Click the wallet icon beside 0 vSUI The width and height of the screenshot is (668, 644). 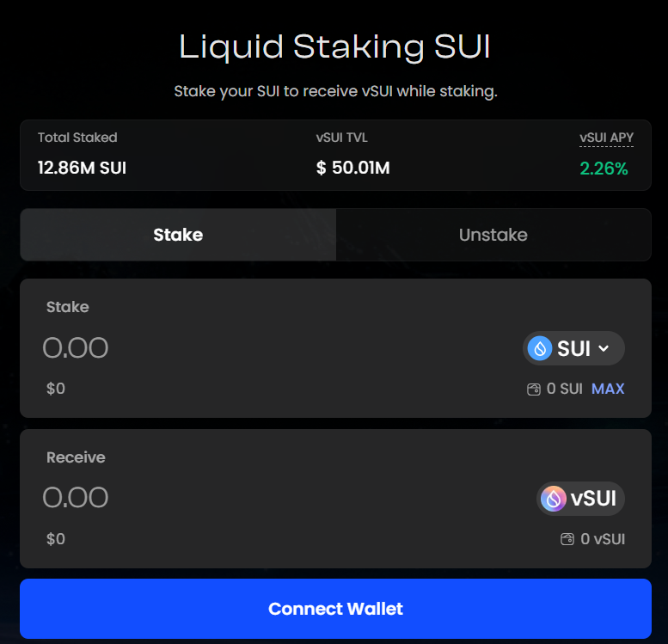click(x=567, y=540)
